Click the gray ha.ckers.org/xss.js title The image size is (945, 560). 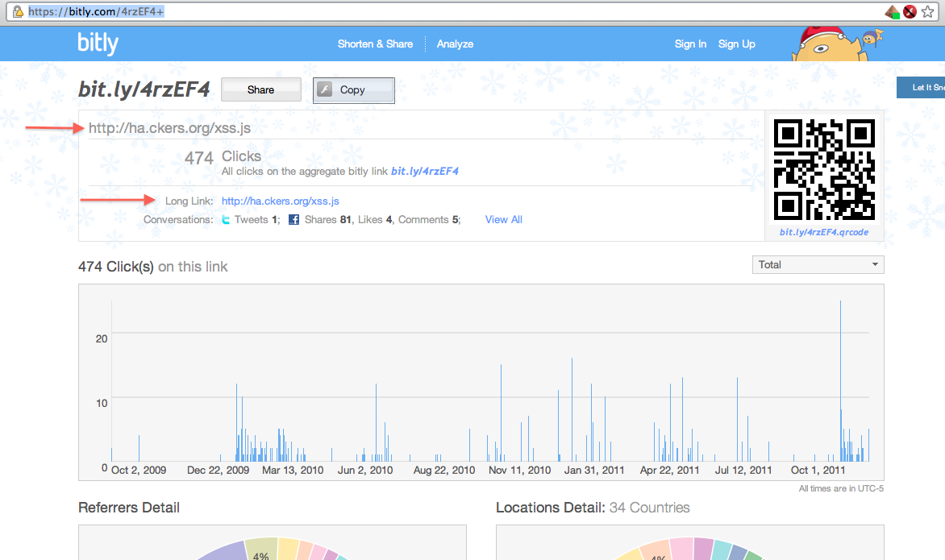[169, 127]
